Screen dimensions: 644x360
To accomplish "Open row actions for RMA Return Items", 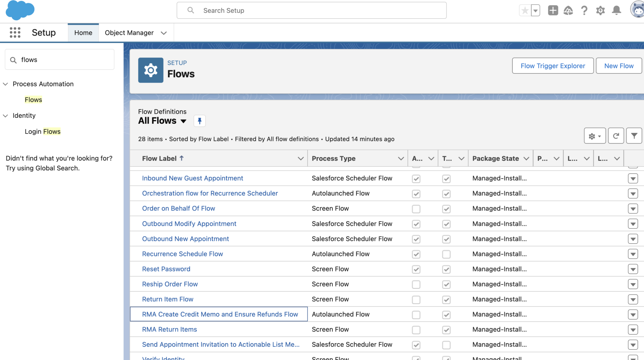I will pyautogui.click(x=633, y=330).
